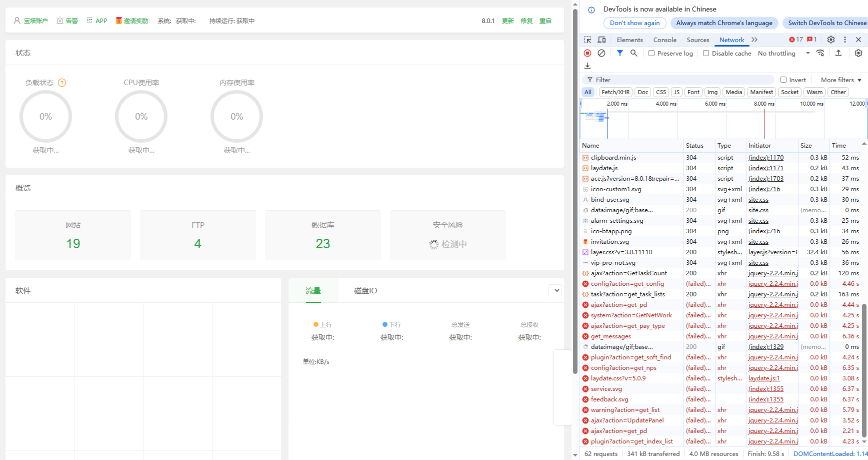Switch to the 磁盘IO tab

click(365, 290)
